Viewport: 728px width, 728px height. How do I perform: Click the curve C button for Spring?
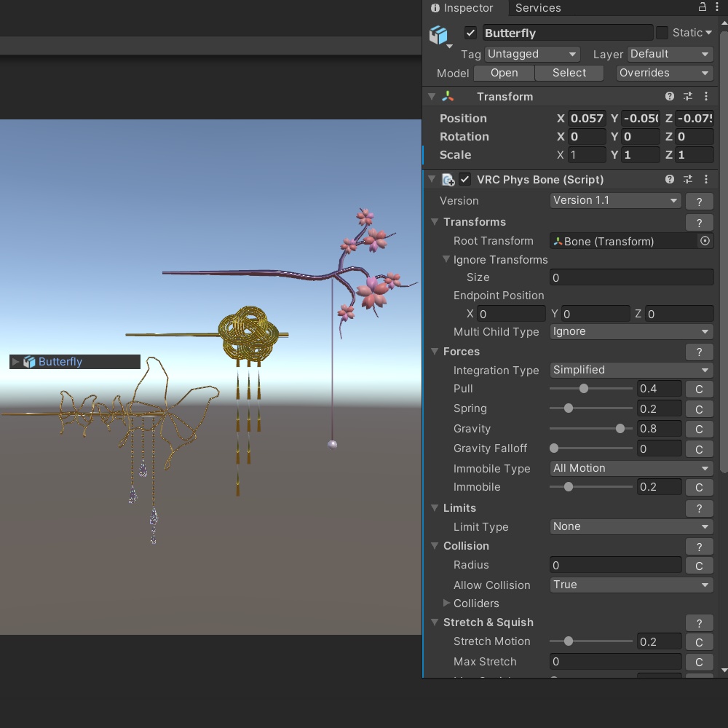coord(699,409)
